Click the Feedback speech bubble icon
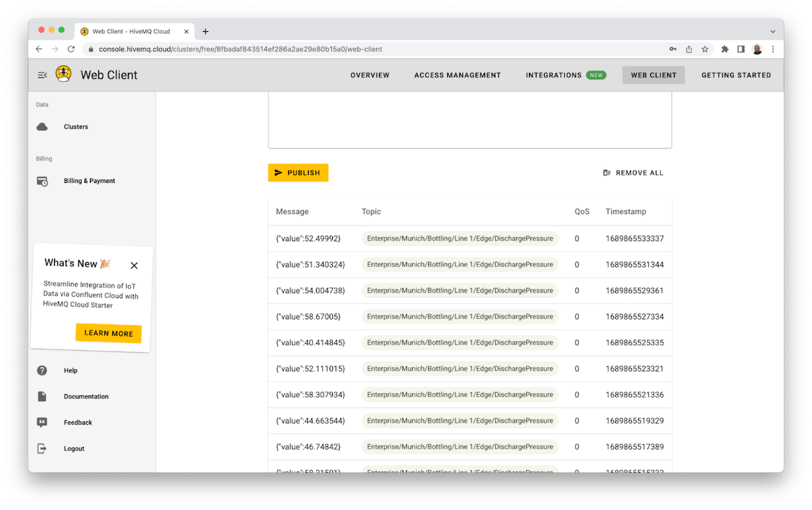This screenshot has height=510, width=812. (42, 423)
